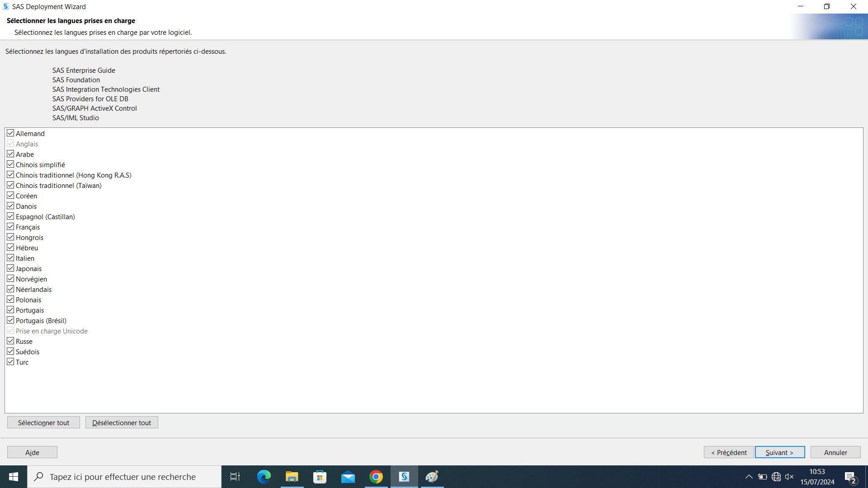Uncheck the Allemand language checkbox
This screenshot has height=488, width=868.
pos(10,133)
